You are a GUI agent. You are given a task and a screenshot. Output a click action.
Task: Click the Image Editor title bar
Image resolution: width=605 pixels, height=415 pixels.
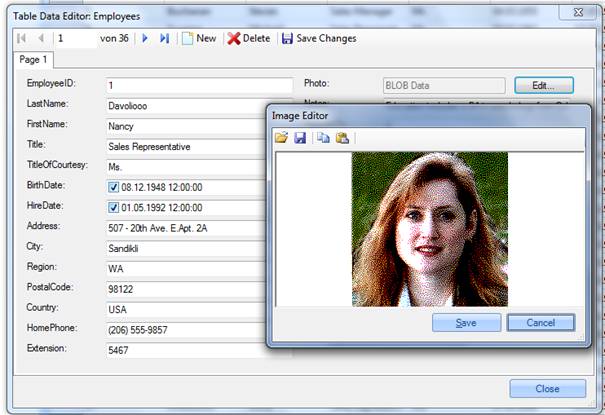(x=428, y=116)
